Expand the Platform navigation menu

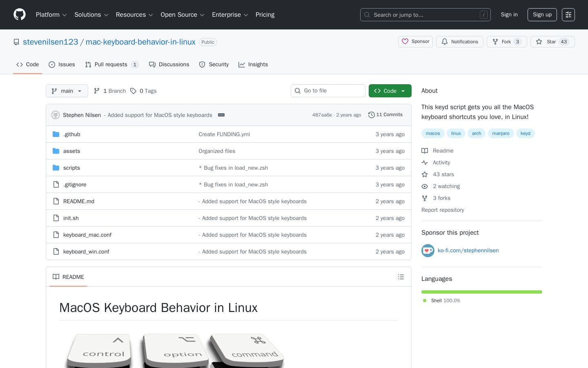(51, 15)
